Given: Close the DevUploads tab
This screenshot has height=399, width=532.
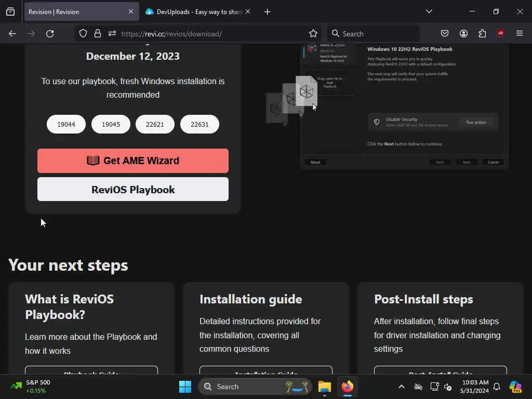Looking at the screenshot, I should click(248, 12).
